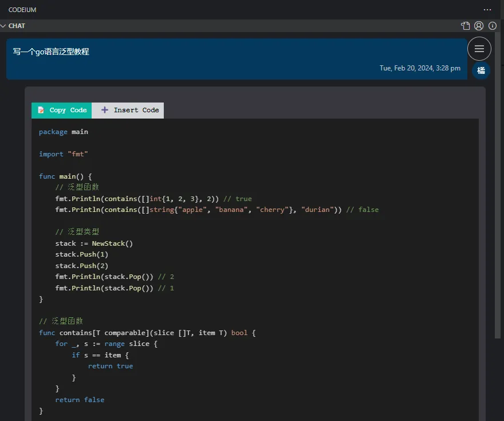Click the 'return false' line
Viewport: 504px width, 421px height.
tap(80, 400)
